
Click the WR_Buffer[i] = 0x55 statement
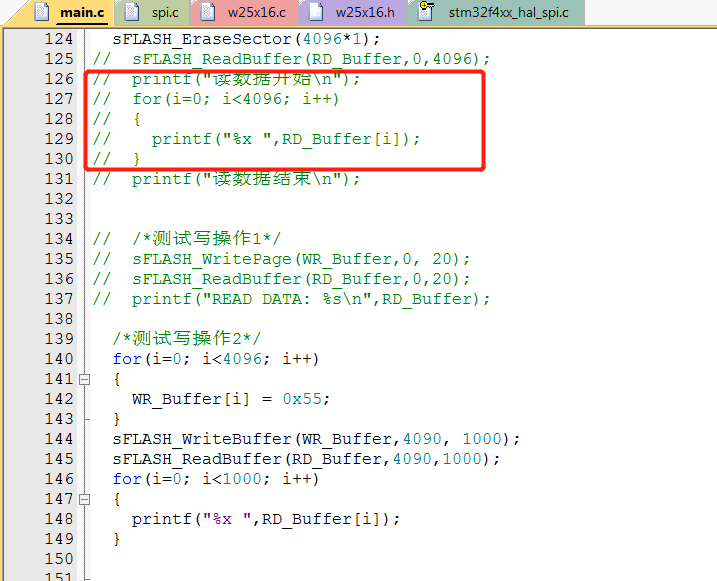[x=231, y=399]
